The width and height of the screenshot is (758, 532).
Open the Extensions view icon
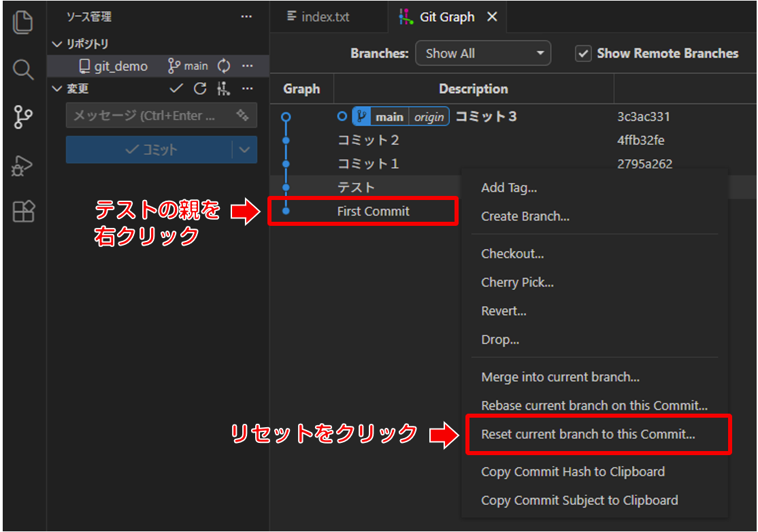pos(23,212)
